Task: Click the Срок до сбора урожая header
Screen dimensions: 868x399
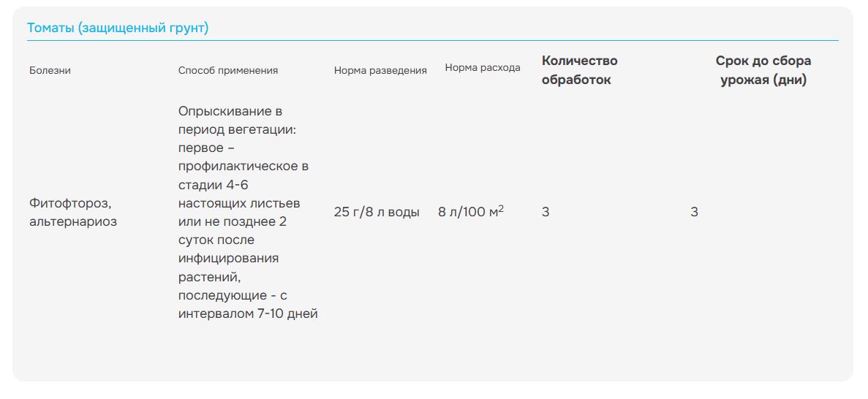Action: [x=763, y=69]
